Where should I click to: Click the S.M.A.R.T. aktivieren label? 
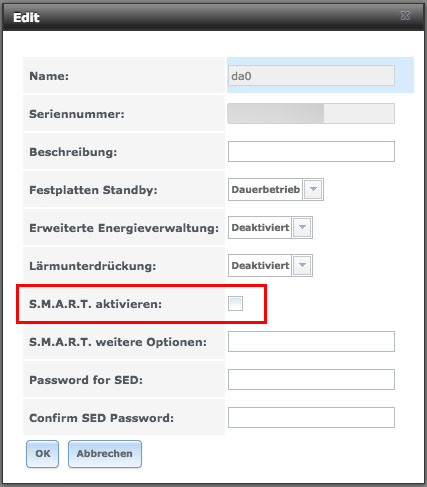pyautogui.click(x=95, y=304)
